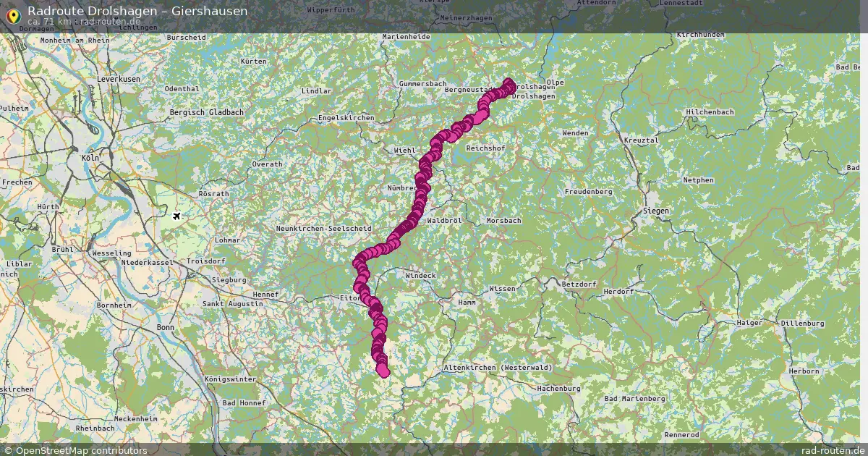Click the route end marker near Giershausen
The width and height of the screenshot is (868, 456).
pyautogui.click(x=383, y=371)
